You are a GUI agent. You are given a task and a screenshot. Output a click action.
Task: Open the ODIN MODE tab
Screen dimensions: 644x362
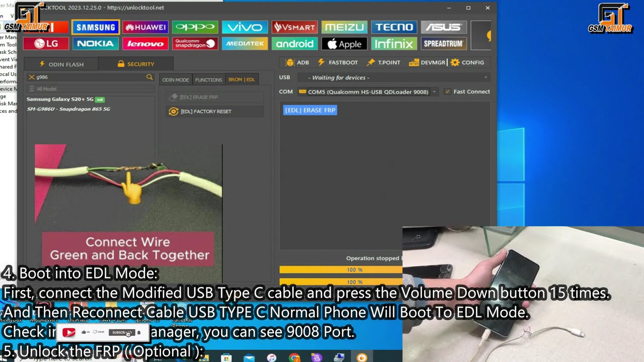click(176, 79)
